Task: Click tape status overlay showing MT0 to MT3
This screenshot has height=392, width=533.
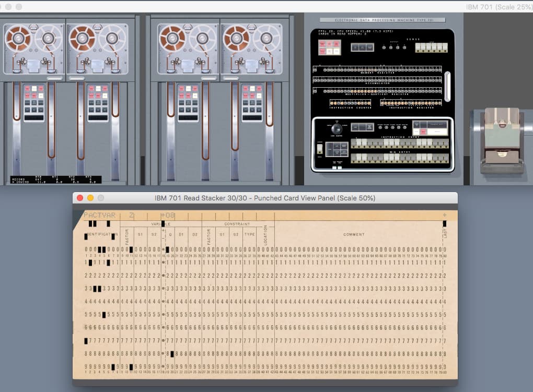Action: click(56, 180)
